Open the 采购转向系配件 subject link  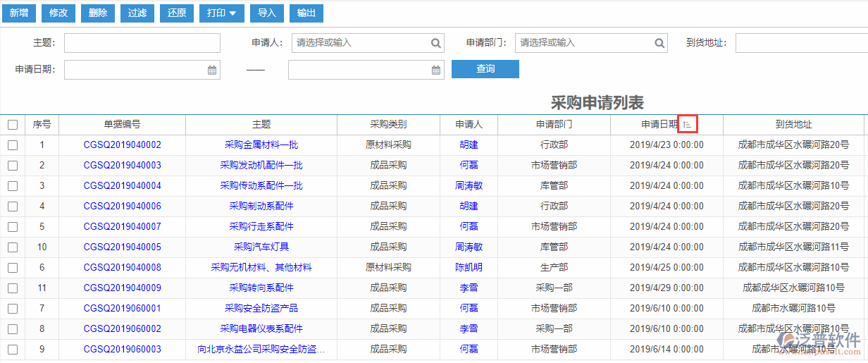click(261, 288)
